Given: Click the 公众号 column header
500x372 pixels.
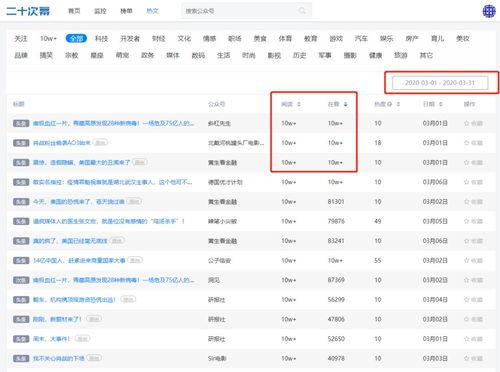Looking at the screenshot, I should click(217, 104).
